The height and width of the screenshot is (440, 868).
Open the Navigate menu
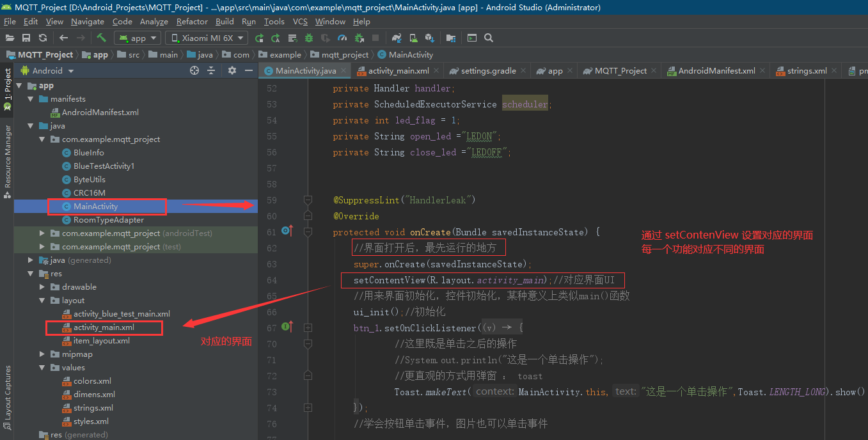(88, 21)
